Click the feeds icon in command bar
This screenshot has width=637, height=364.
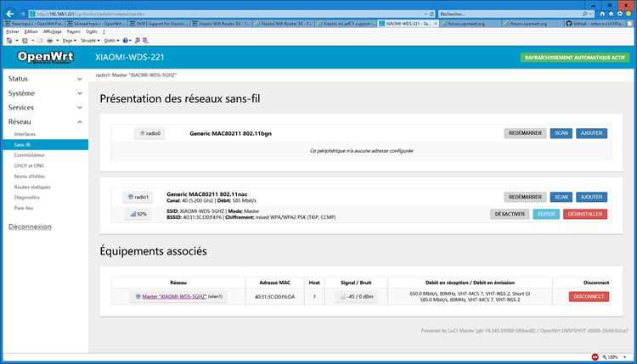click(25, 41)
